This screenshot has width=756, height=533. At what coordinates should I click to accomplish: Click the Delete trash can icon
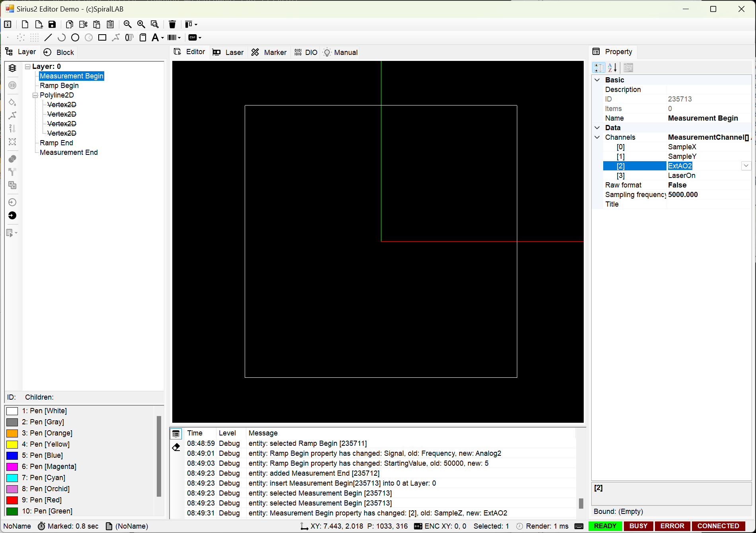[x=172, y=25]
